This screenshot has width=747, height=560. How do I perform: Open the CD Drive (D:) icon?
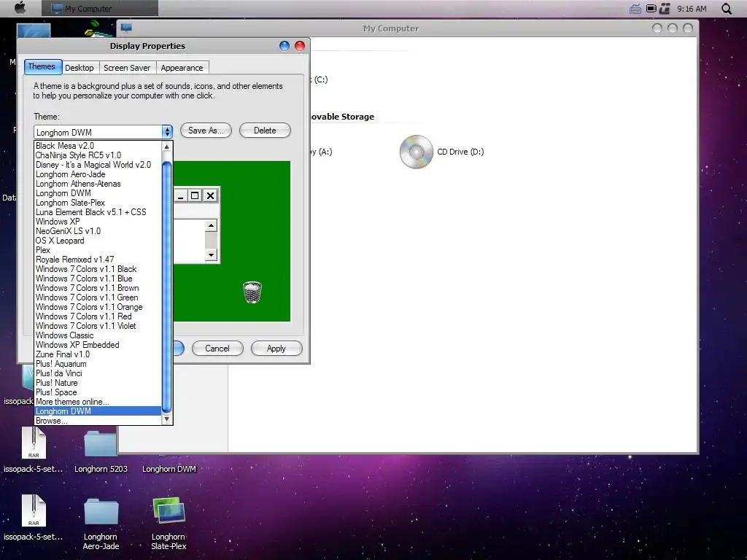(x=416, y=152)
